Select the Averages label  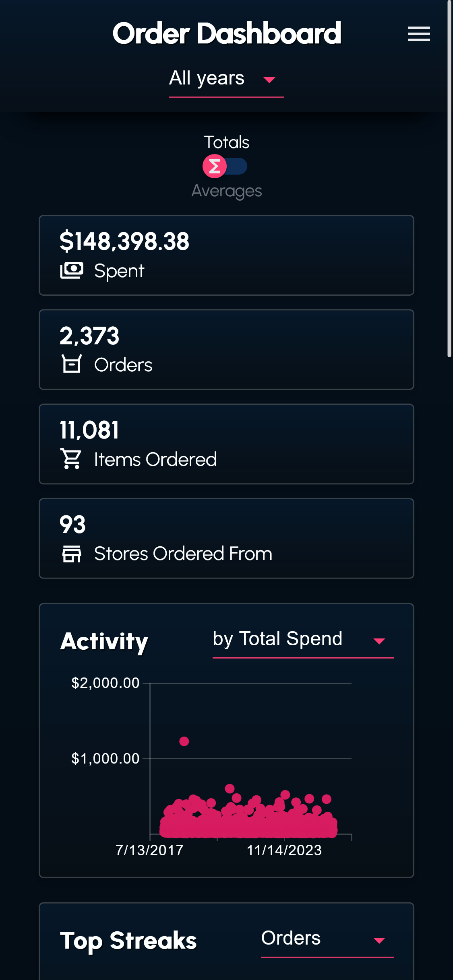pos(226,191)
